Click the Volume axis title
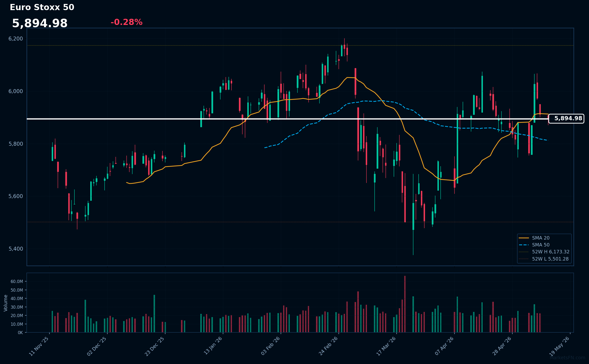Viewport: 589px width, 364px height. pyautogui.click(x=6, y=303)
